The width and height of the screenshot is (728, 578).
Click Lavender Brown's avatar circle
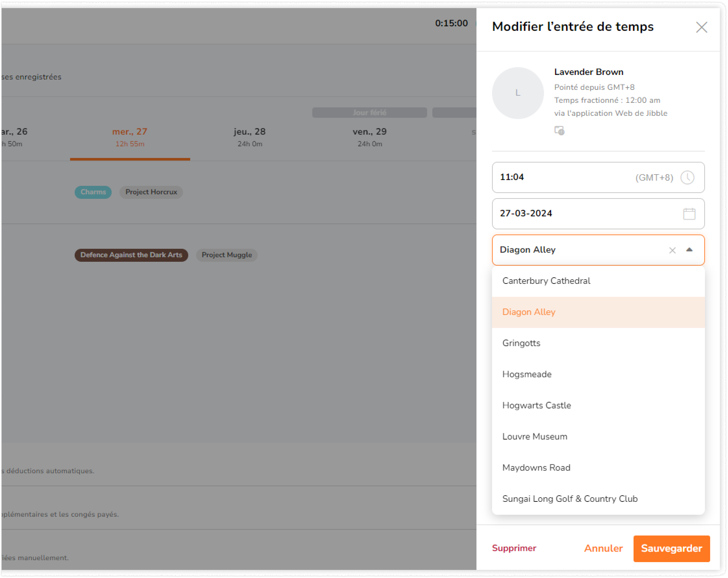point(518,93)
